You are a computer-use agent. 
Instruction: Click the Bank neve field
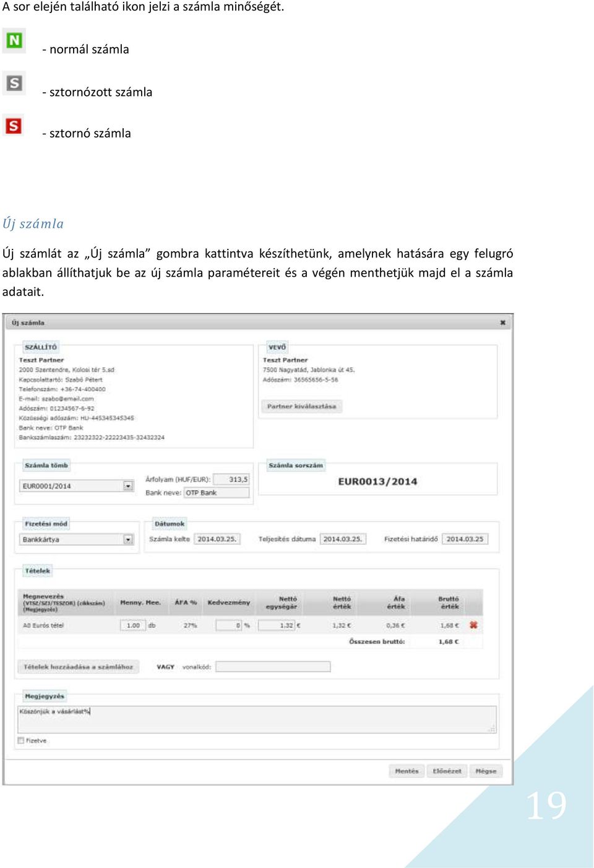tap(217, 493)
